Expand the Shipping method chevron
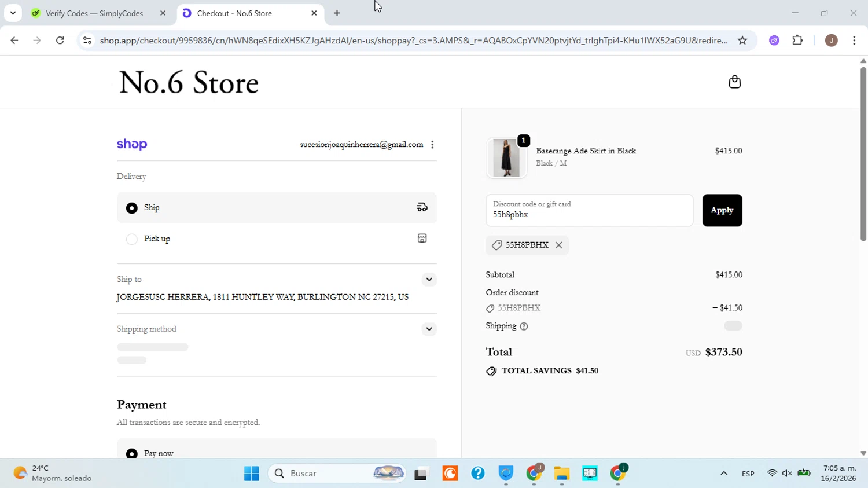The height and width of the screenshot is (488, 868). click(x=429, y=329)
